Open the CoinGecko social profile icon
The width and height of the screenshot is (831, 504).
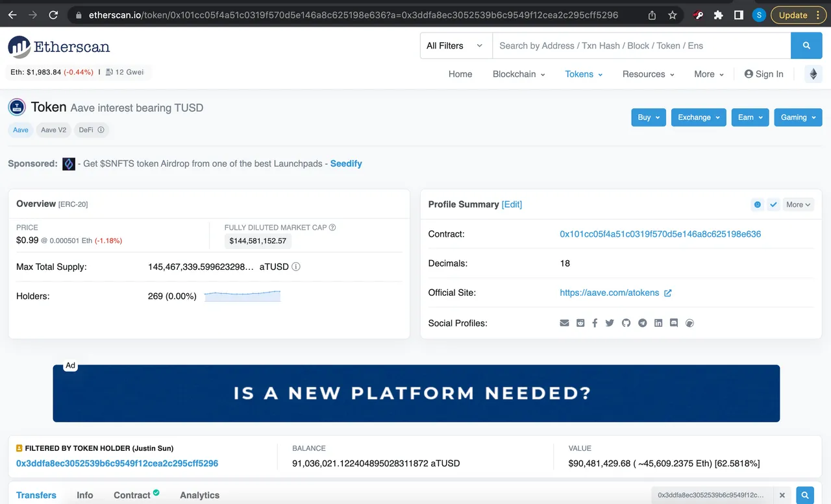[x=690, y=323]
